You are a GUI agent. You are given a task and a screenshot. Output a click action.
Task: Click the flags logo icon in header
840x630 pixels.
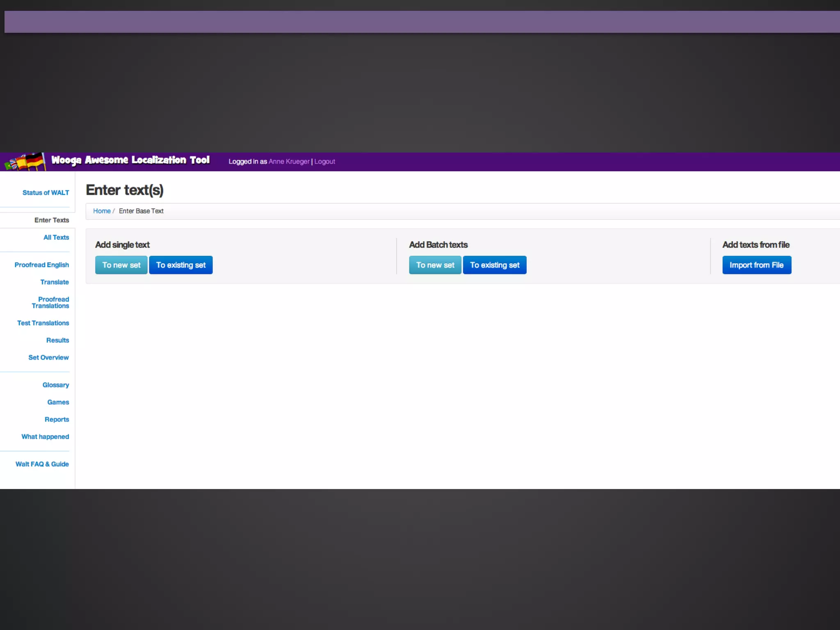pyautogui.click(x=25, y=162)
